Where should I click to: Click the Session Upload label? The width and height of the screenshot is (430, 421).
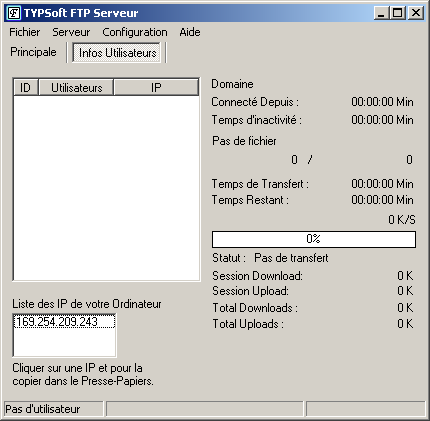tap(250, 291)
